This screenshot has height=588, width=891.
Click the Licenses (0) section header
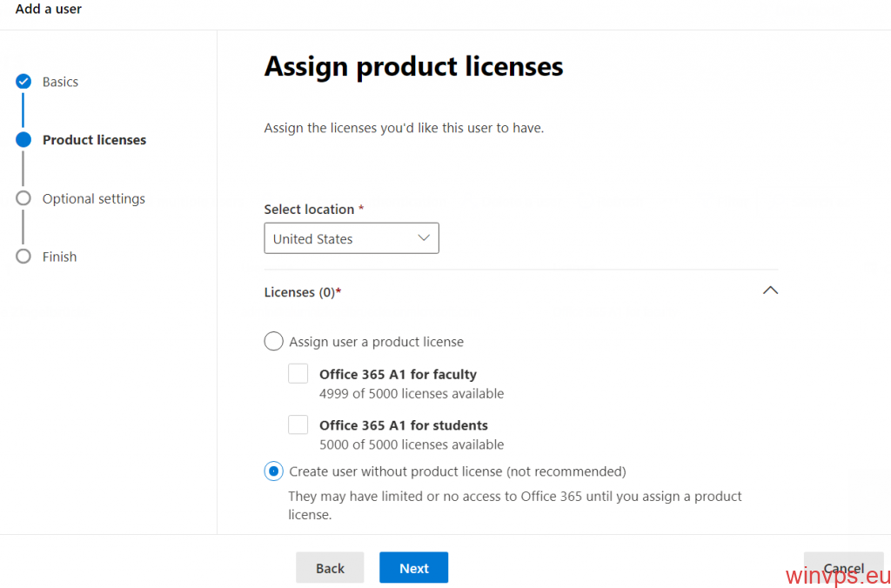[x=302, y=292]
